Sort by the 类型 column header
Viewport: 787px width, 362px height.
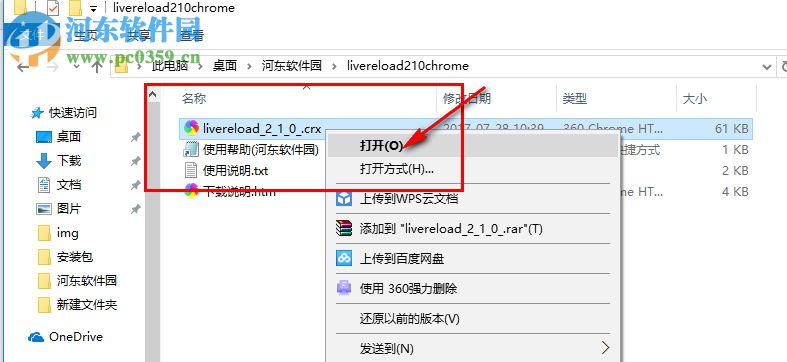click(x=574, y=99)
